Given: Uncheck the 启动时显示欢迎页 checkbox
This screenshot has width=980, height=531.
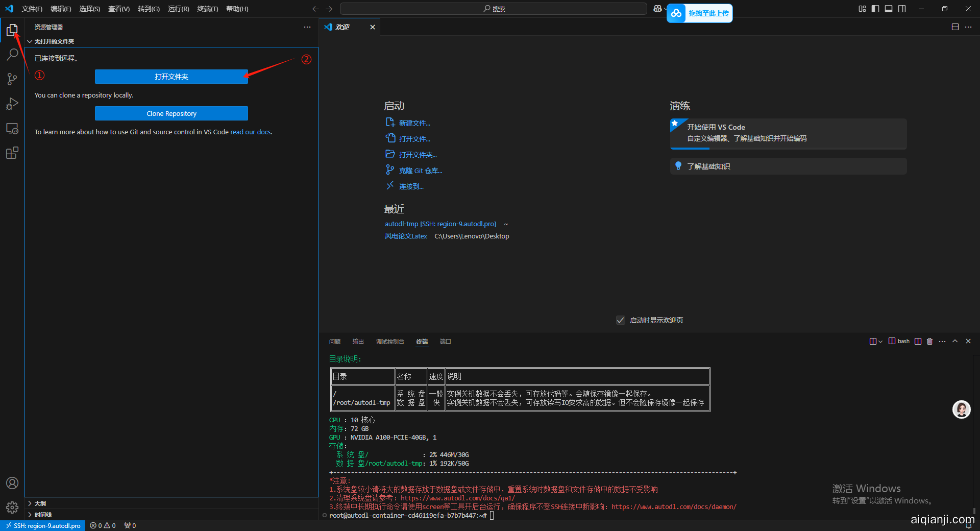Looking at the screenshot, I should (x=621, y=320).
